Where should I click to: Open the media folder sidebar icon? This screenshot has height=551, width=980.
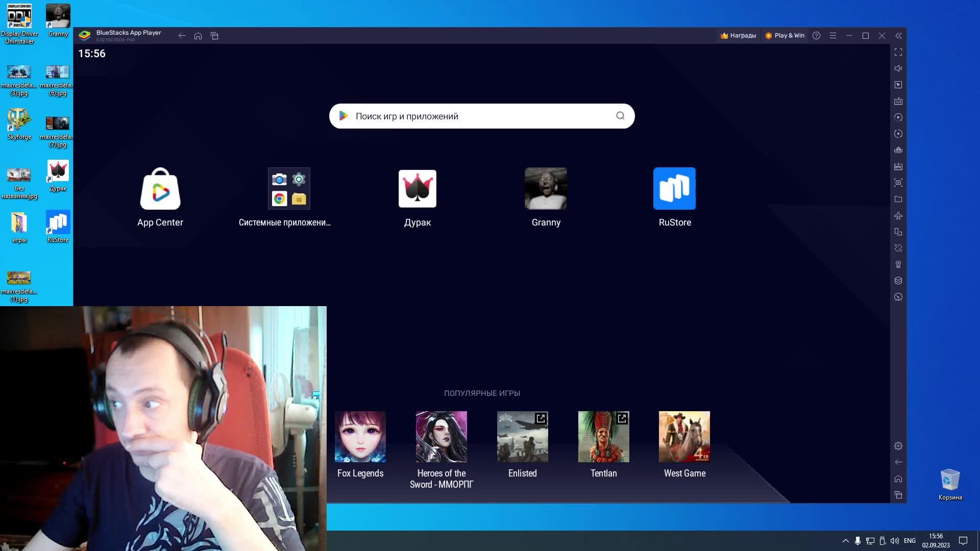click(898, 199)
